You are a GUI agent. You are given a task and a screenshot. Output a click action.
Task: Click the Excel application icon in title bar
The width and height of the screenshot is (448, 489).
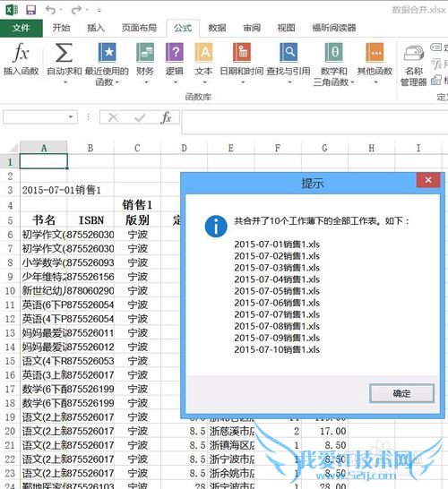[12, 10]
